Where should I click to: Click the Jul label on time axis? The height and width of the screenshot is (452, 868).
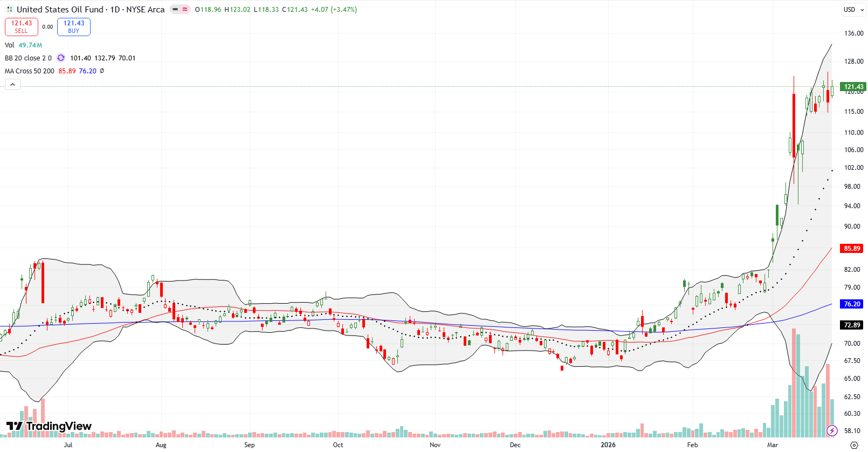(x=68, y=445)
